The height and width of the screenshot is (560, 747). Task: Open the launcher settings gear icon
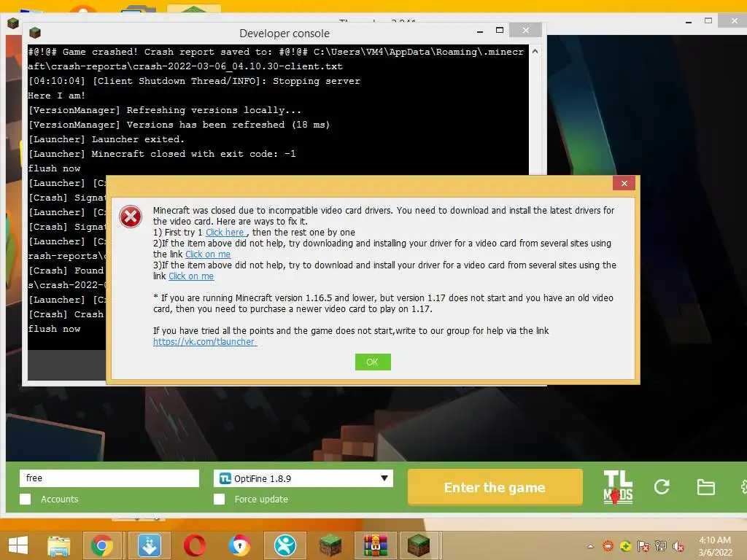743,486
